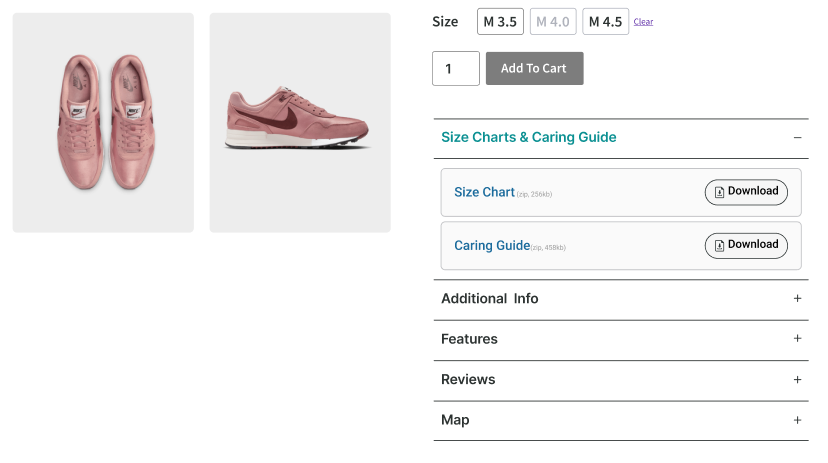Click plus icon beside Features
The image size is (828, 463).
tap(797, 339)
